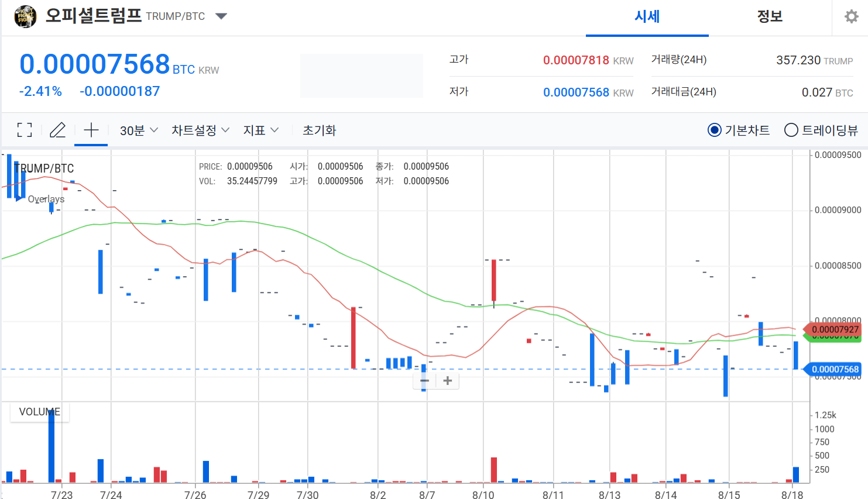This screenshot has height=499, width=868.
Task: Click the fullscreen expand chart icon
Action: tap(25, 130)
